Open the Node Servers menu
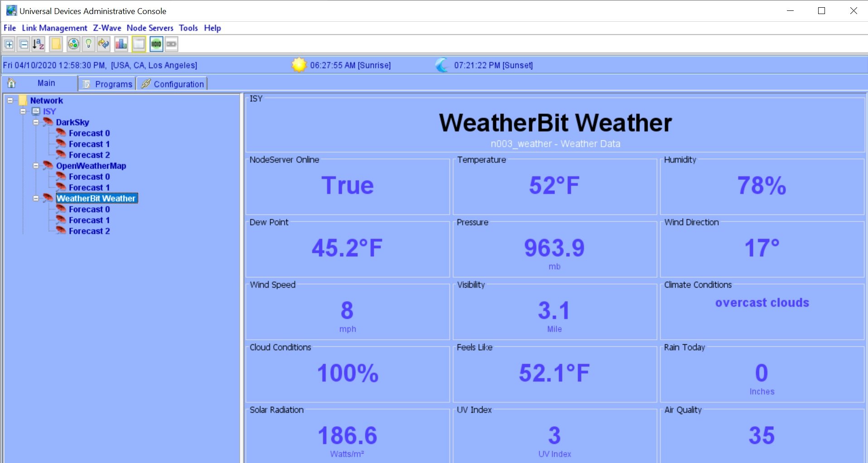The width and height of the screenshot is (868, 463). point(149,28)
